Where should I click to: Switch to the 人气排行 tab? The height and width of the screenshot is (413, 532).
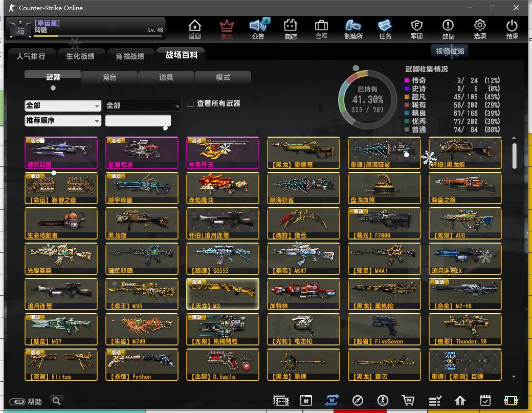[x=31, y=56]
